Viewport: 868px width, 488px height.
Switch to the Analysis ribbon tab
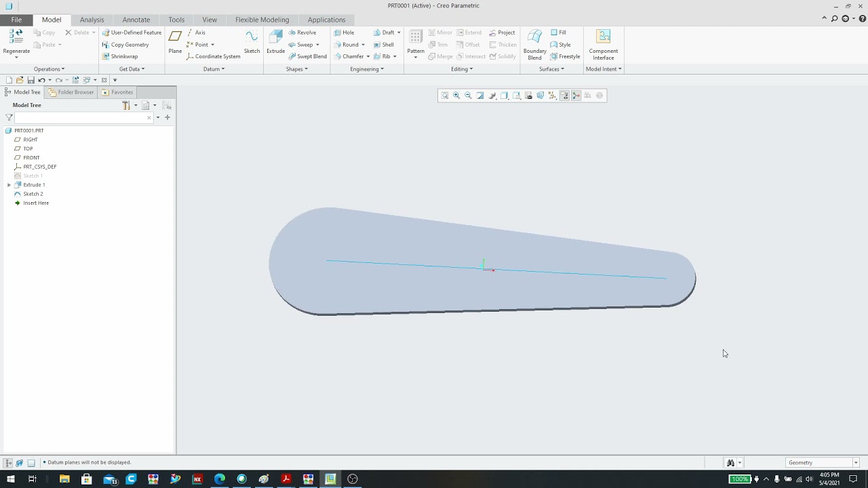tap(92, 20)
